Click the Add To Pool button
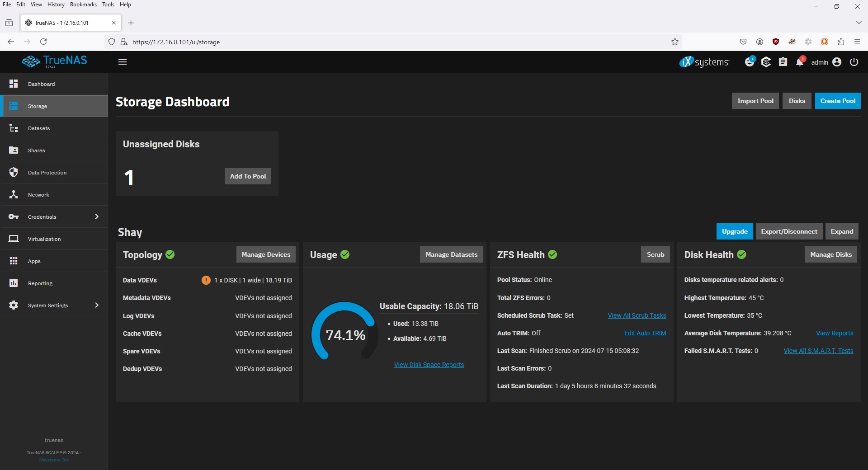This screenshot has width=868, height=470. click(248, 176)
